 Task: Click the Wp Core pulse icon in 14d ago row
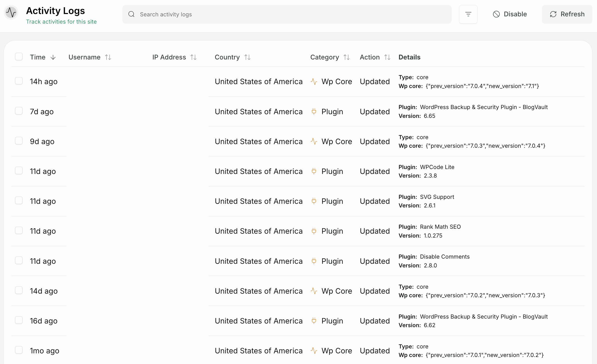click(314, 291)
